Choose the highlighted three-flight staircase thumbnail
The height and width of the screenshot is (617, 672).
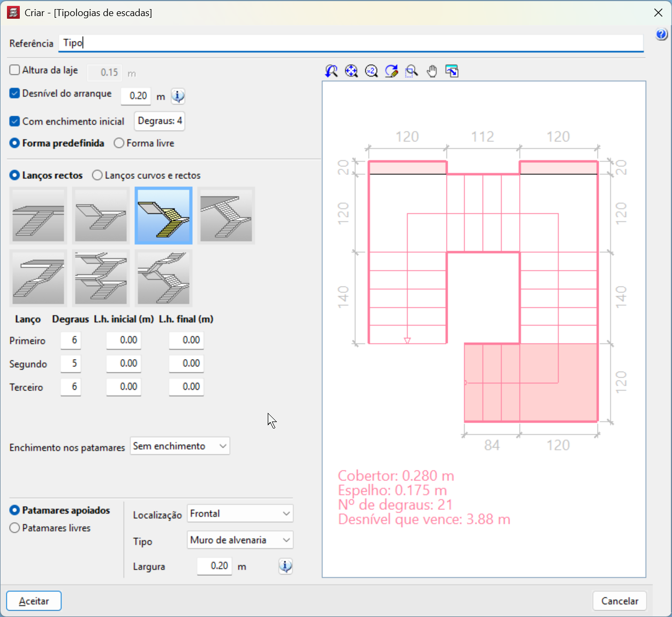click(x=163, y=216)
